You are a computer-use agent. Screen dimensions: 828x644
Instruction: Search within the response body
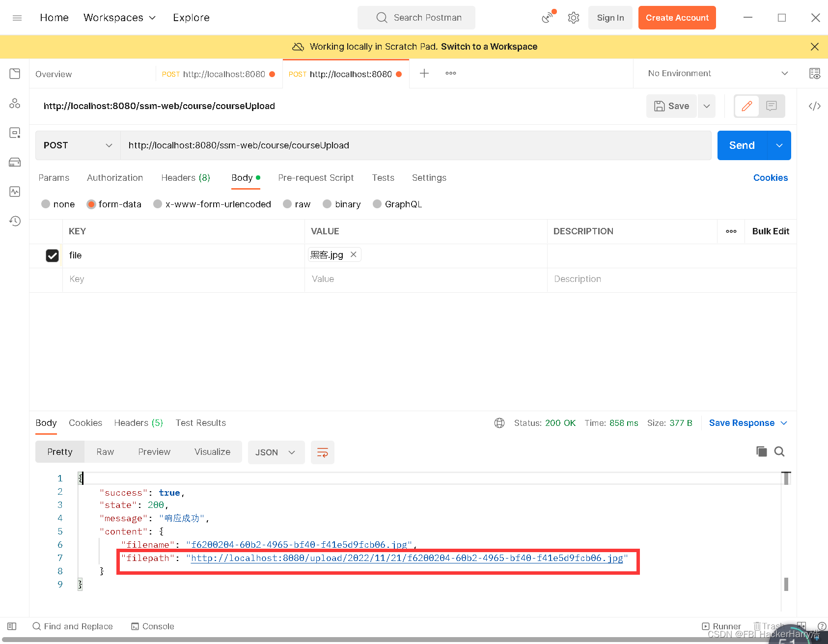click(x=779, y=451)
